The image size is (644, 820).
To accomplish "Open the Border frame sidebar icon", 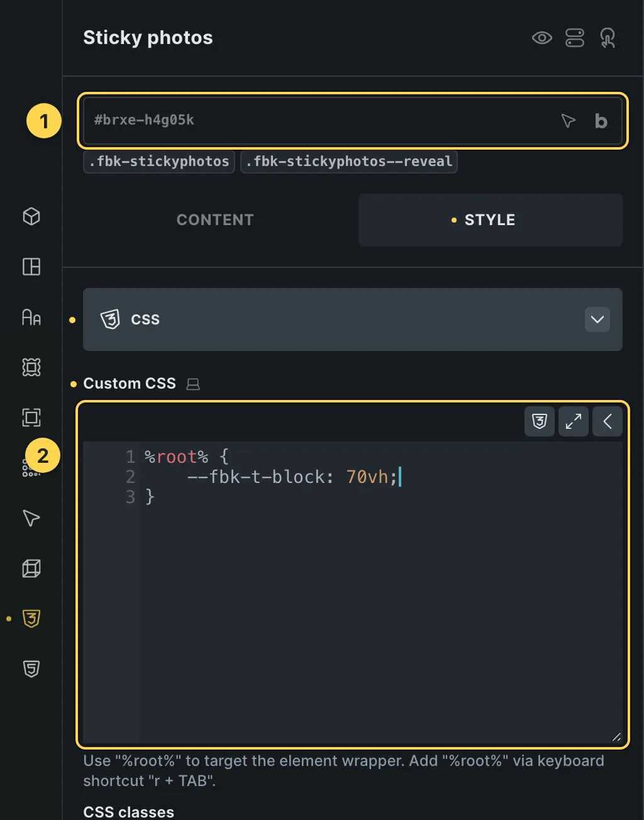I will coord(31,418).
